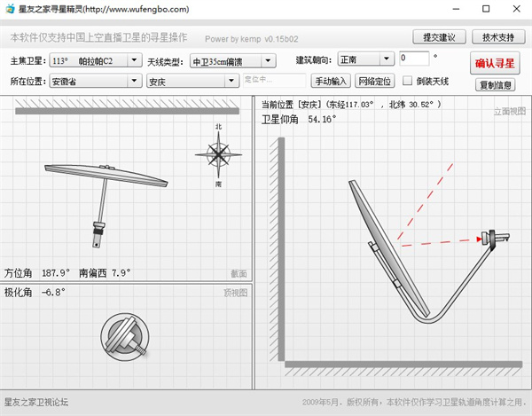Viewport: 532px width, 416px height.
Task: Toggle the 倒装天线 inverted antenna checkbox
Action: 407,81
